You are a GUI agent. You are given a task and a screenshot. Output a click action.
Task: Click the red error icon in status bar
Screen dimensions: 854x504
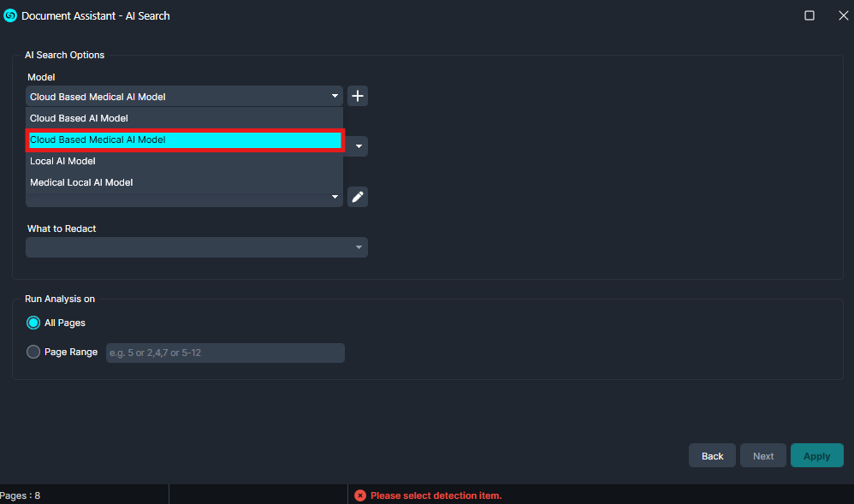360,495
